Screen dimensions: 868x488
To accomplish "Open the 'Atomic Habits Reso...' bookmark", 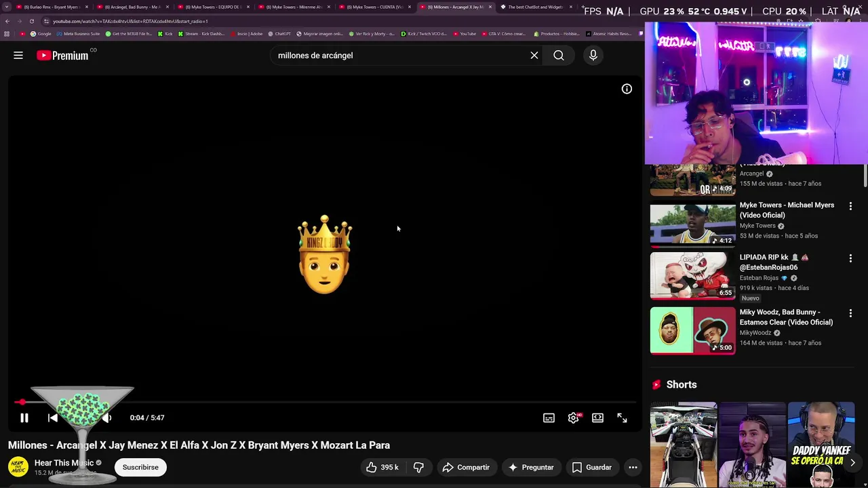I will coord(609,34).
